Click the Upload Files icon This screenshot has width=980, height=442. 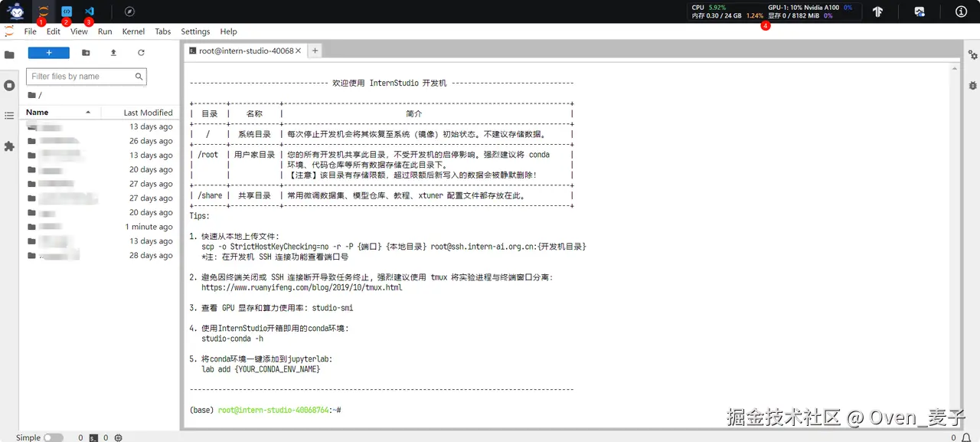click(113, 53)
